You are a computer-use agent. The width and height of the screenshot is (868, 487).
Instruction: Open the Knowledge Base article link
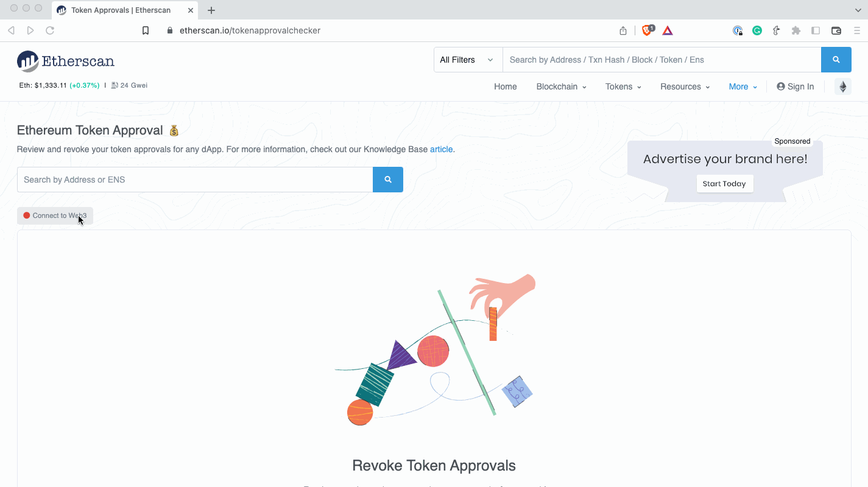pyautogui.click(x=442, y=149)
